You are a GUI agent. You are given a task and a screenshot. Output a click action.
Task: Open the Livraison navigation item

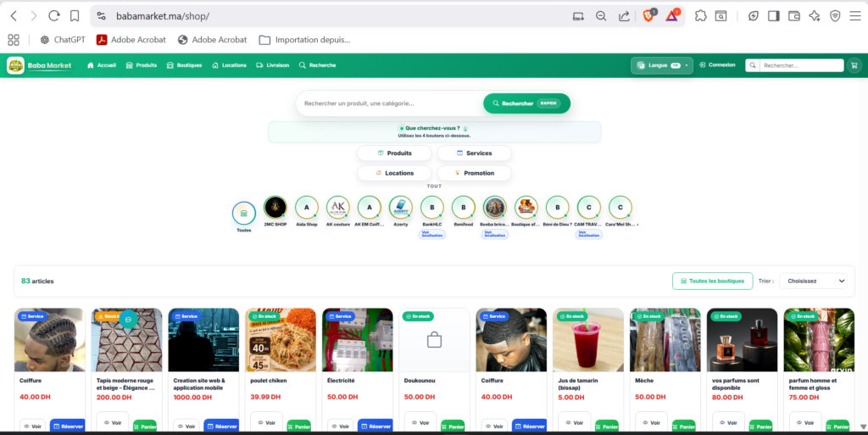point(272,65)
